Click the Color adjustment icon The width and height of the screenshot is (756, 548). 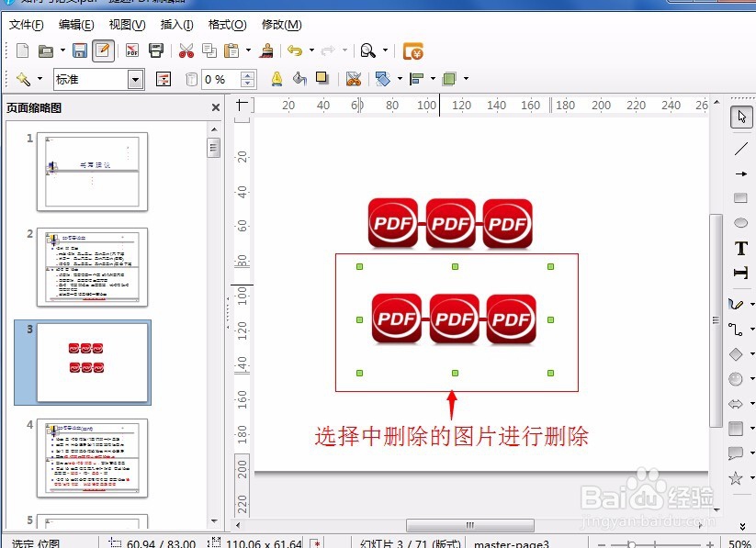(164, 79)
